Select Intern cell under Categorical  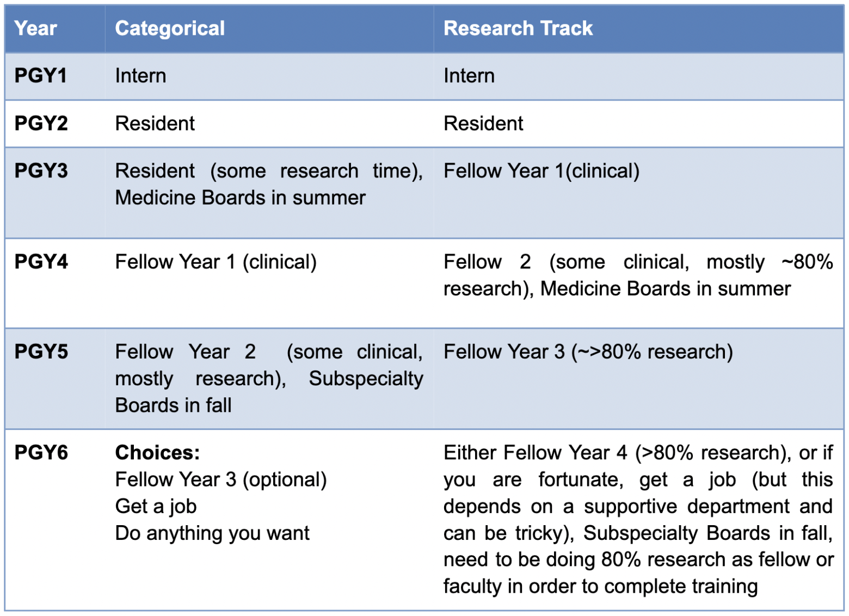click(140, 76)
